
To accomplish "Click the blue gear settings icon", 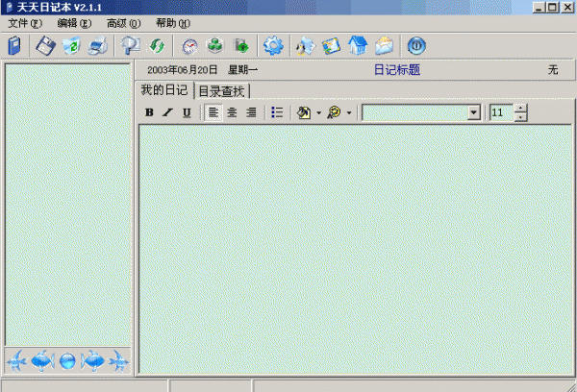I will pos(273,45).
